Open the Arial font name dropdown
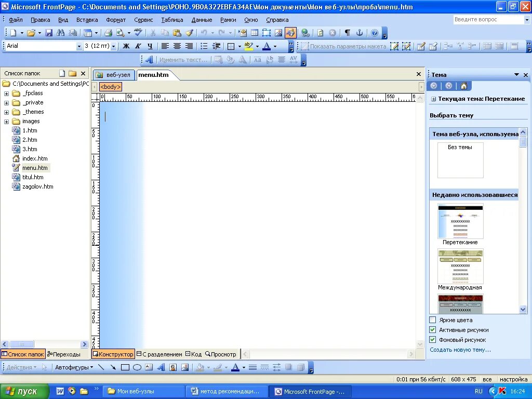The height and width of the screenshot is (399, 532). (79, 46)
